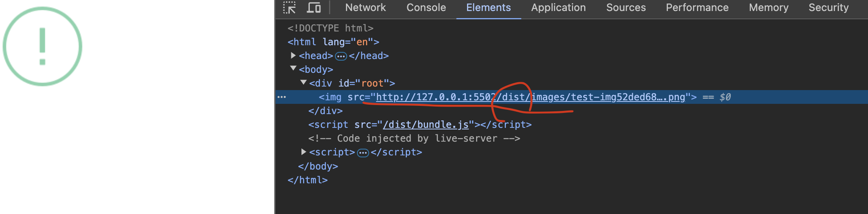The height and width of the screenshot is (214, 868).
Task: Toggle the device toolbar icon
Action: click(x=314, y=7)
